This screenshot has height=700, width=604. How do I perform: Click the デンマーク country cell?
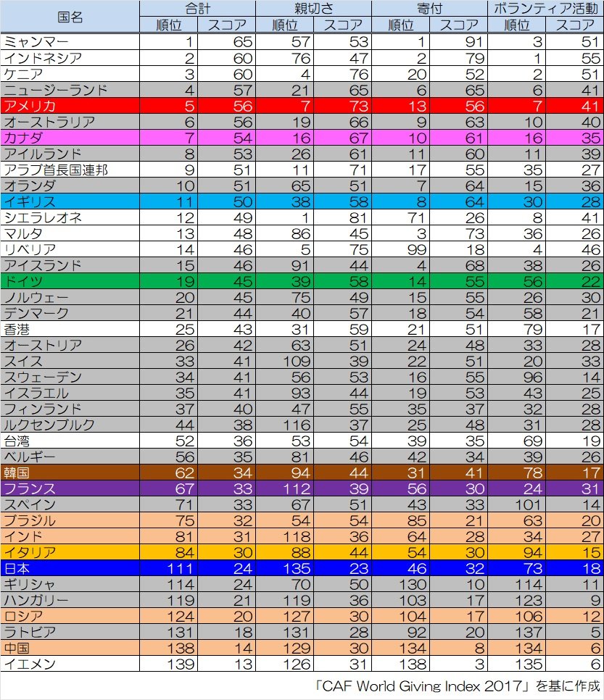(70, 313)
